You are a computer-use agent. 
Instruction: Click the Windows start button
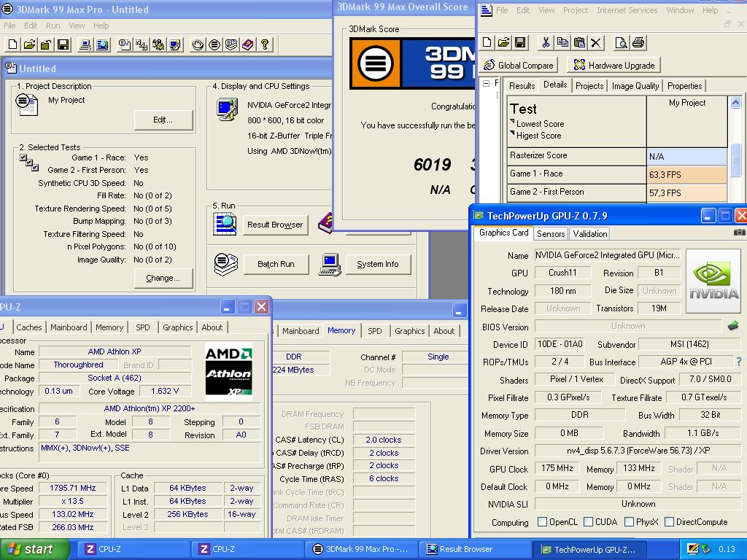34,549
